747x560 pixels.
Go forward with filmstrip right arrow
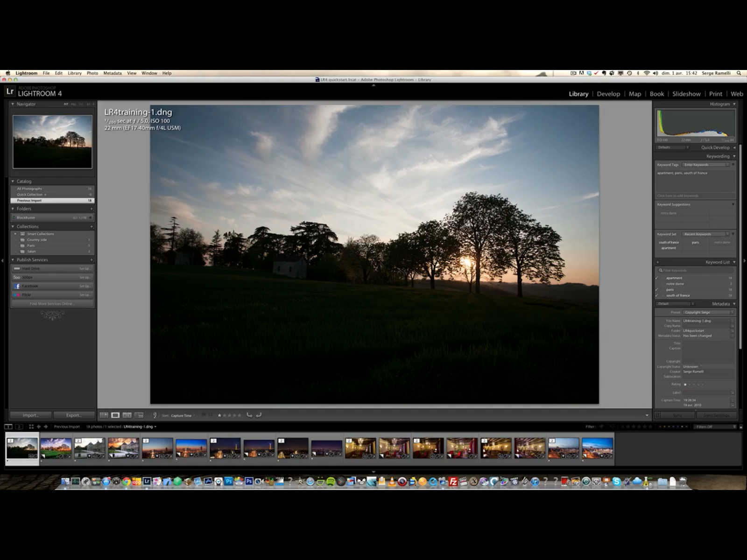click(46, 427)
